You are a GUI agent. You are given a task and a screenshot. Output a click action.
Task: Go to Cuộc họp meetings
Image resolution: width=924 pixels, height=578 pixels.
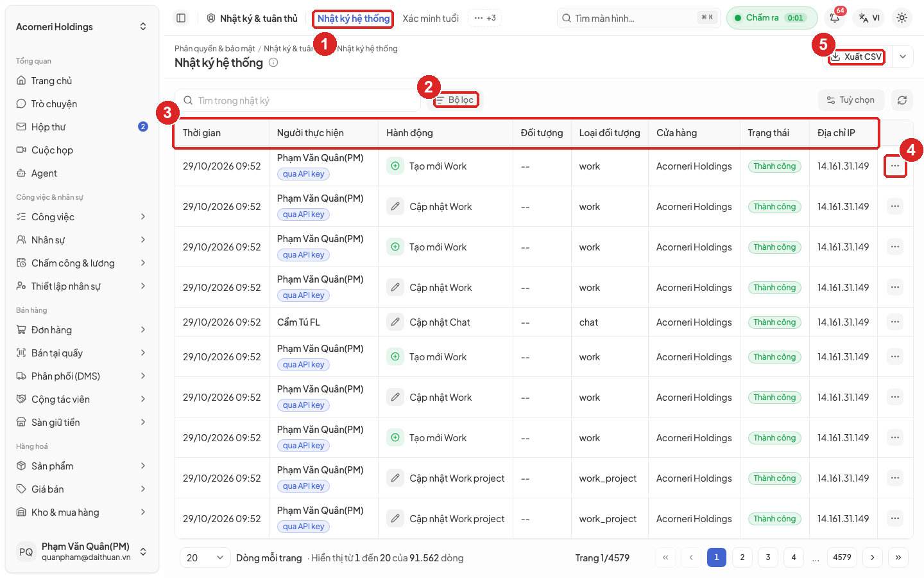82,150
